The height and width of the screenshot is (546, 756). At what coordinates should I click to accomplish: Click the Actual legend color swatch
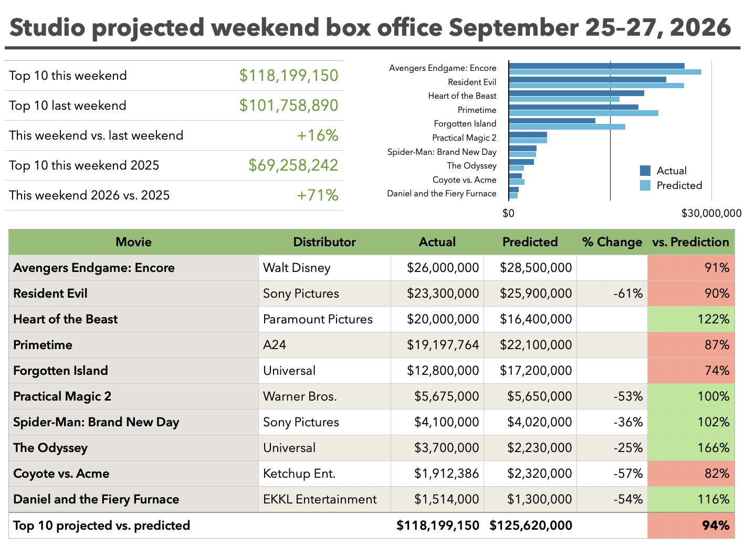pos(645,171)
